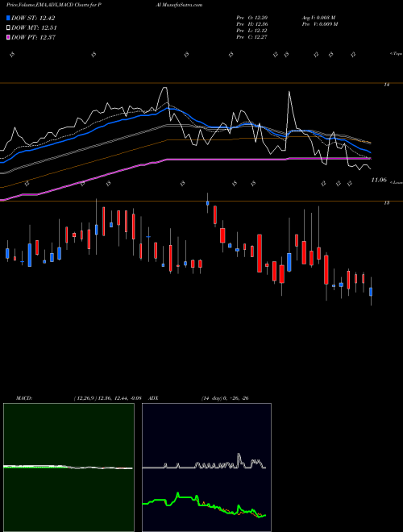This screenshot has height=532, width=403.
Task: Open the ADX indicator chart panel
Action: [x=206, y=468]
